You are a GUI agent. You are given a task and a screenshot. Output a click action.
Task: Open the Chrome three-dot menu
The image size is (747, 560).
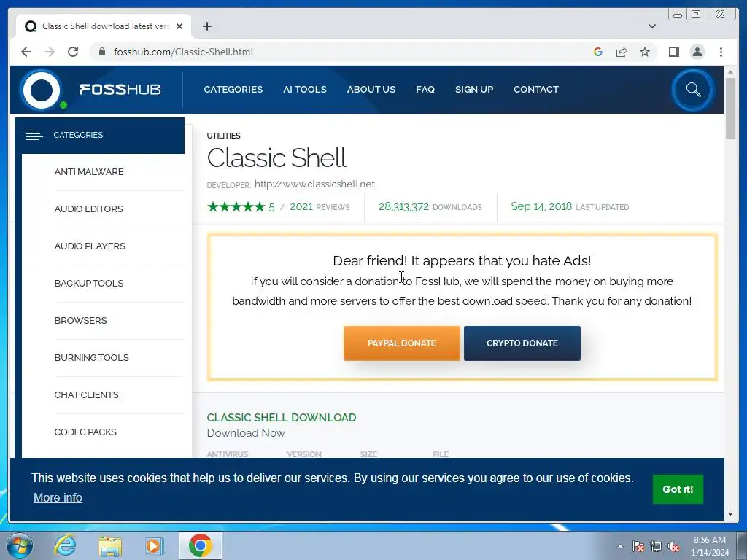721,52
